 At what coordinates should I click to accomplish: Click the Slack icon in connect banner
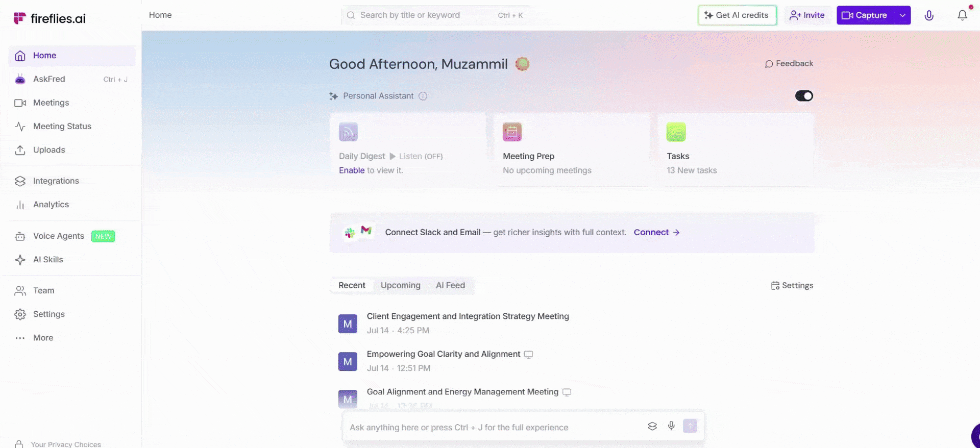pyautogui.click(x=350, y=233)
